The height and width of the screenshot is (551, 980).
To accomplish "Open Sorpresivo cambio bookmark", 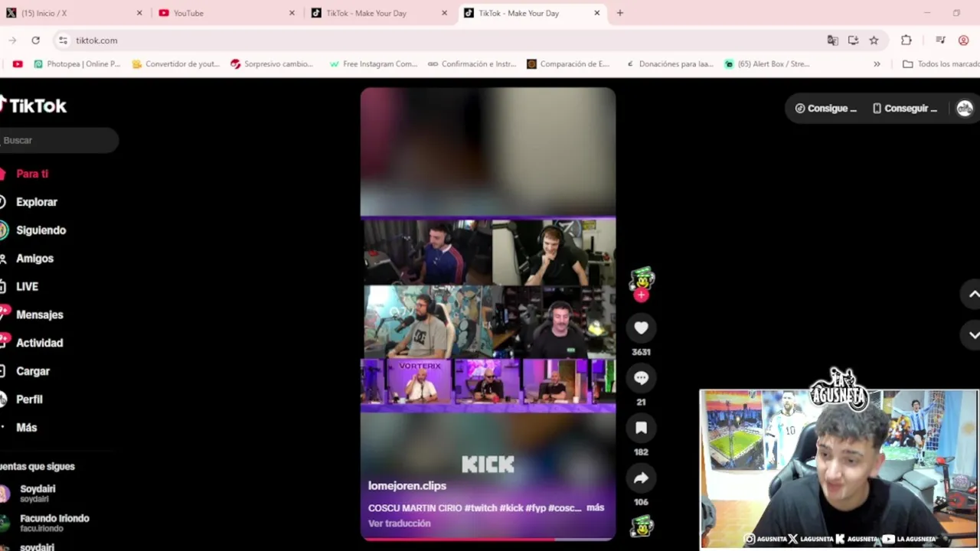I will coord(271,64).
